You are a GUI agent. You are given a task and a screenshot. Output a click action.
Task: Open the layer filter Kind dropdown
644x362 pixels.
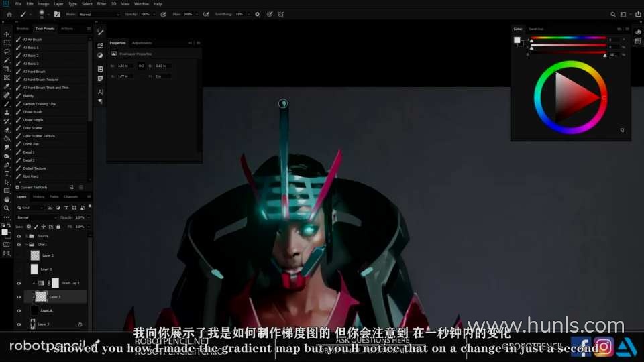30,208
